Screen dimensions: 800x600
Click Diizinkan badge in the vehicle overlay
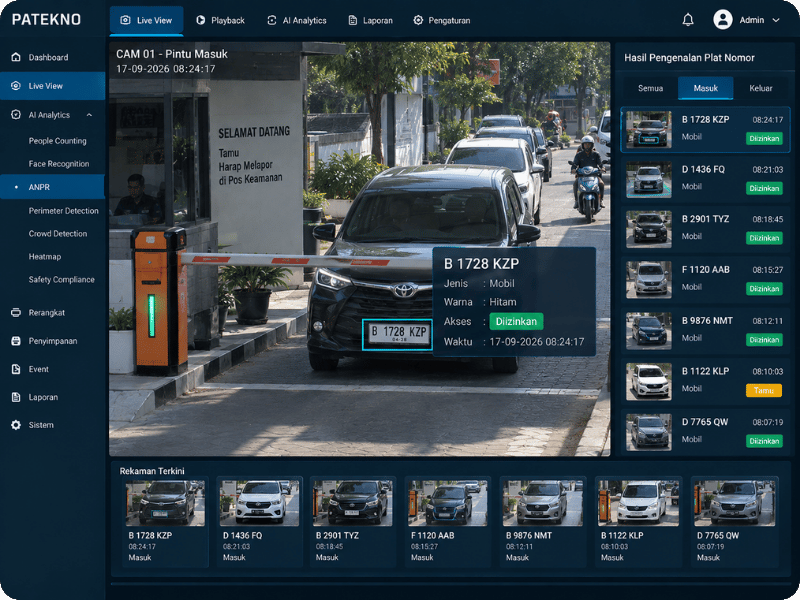coord(516,321)
